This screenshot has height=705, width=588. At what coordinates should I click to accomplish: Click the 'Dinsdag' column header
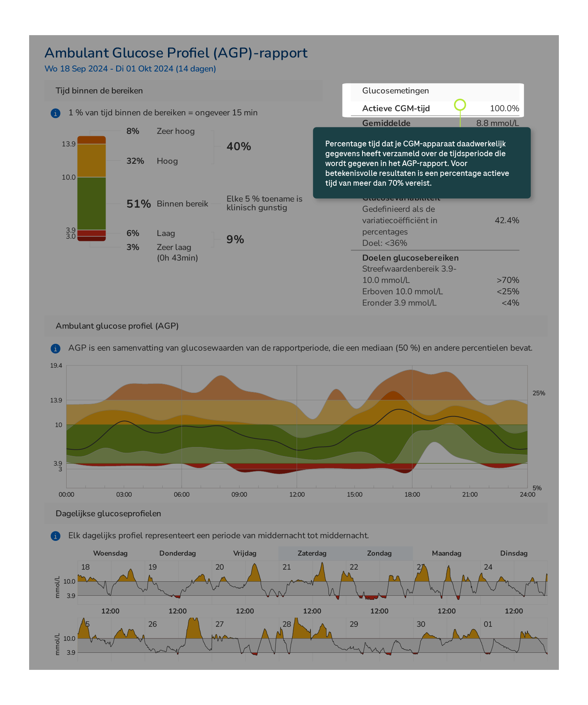514,553
